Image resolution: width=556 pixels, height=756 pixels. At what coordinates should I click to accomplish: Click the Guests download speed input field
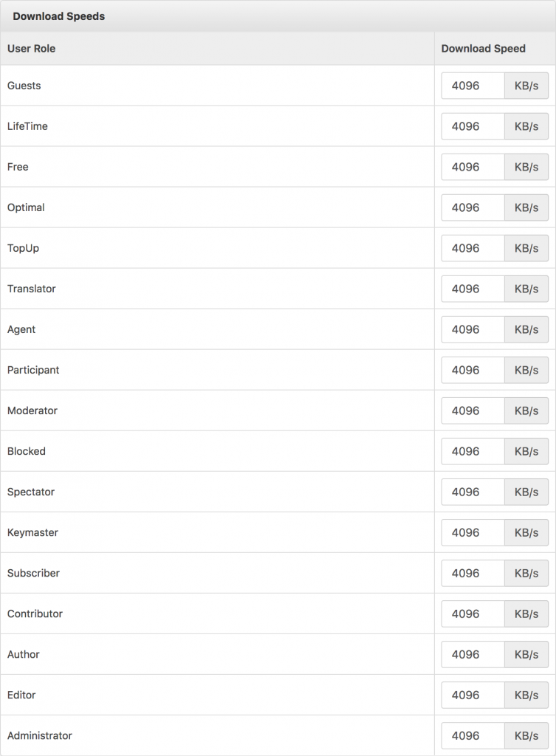pos(472,86)
